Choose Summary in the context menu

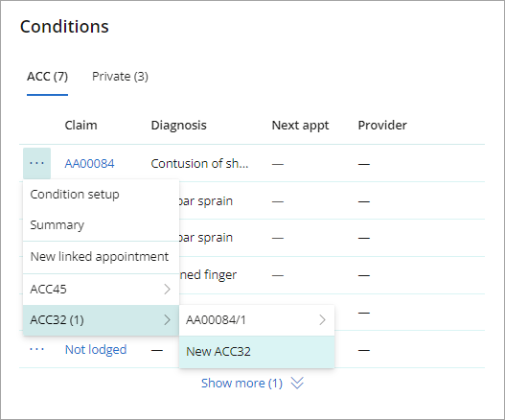click(102, 225)
